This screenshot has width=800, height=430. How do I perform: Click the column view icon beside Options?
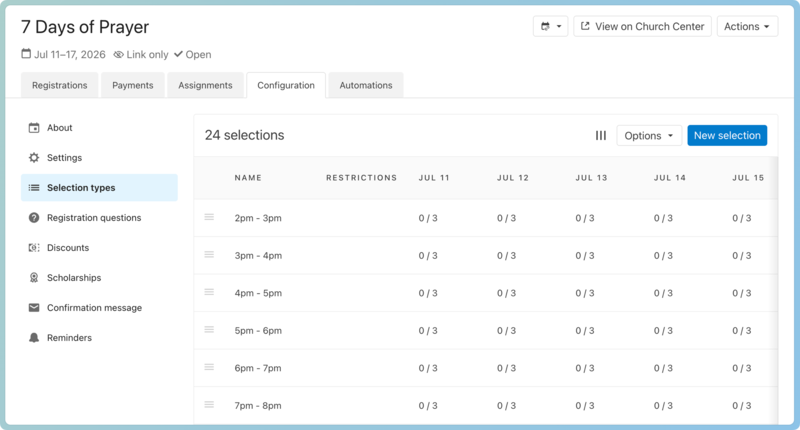pos(601,136)
